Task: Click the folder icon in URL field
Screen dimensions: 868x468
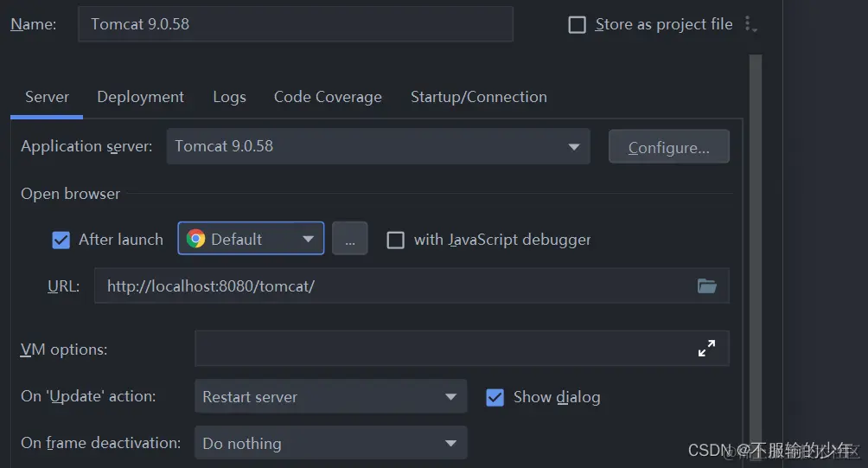Action: [707, 285]
